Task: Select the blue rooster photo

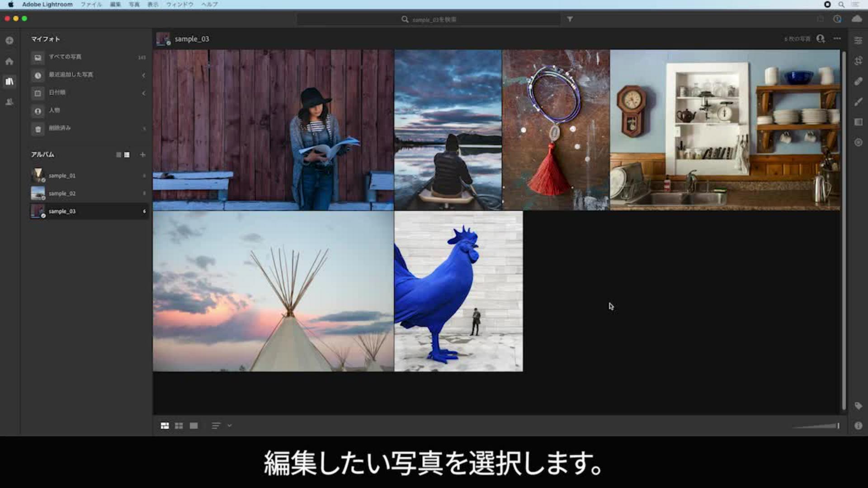Action: click(458, 291)
